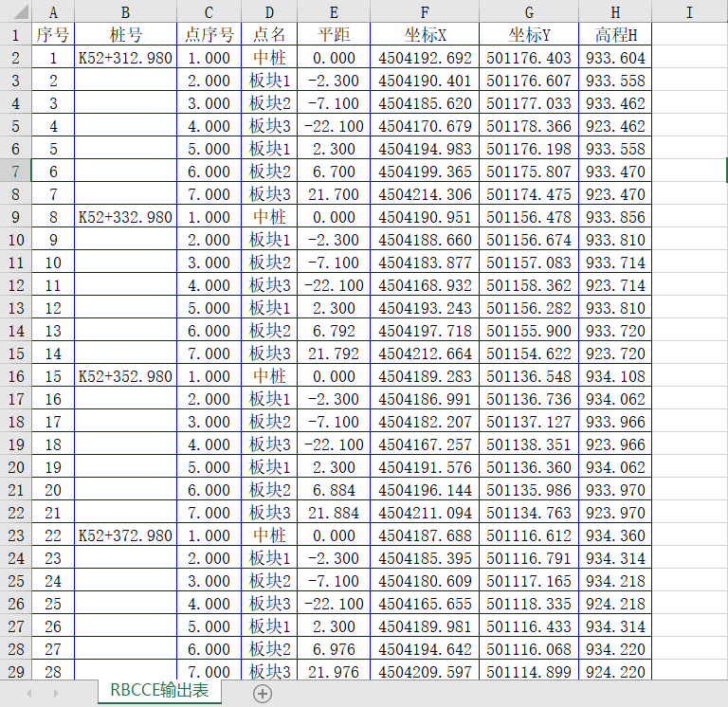Select column B by its header

click(x=125, y=12)
